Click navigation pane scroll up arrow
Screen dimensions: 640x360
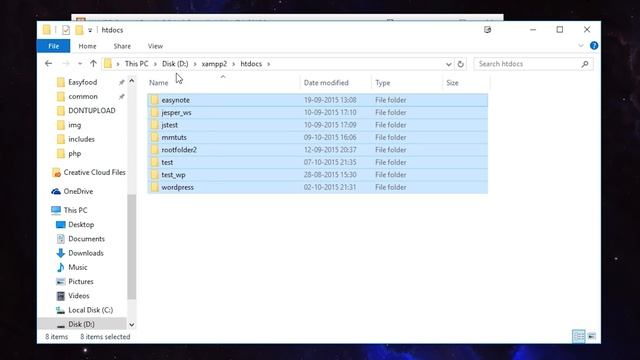pyautogui.click(x=131, y=81)
